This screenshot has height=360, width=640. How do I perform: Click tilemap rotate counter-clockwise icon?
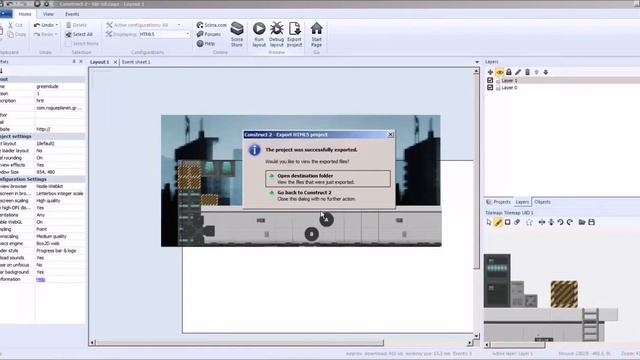tap(560, 222)
